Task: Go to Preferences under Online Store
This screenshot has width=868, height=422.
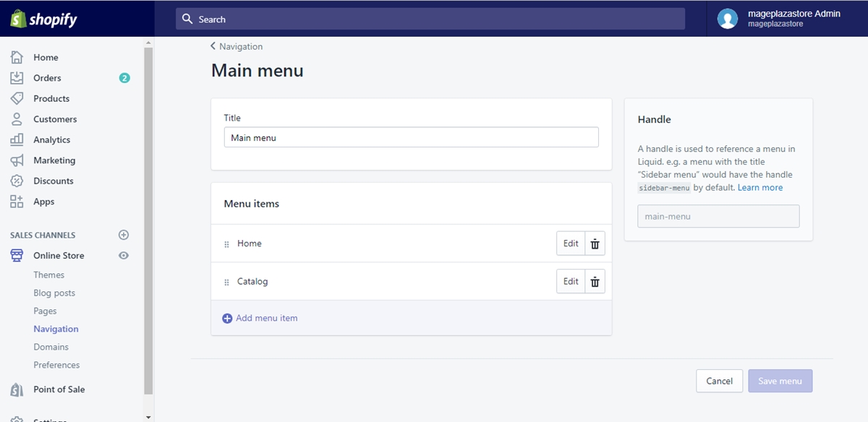Action: [x=56, y=365]
